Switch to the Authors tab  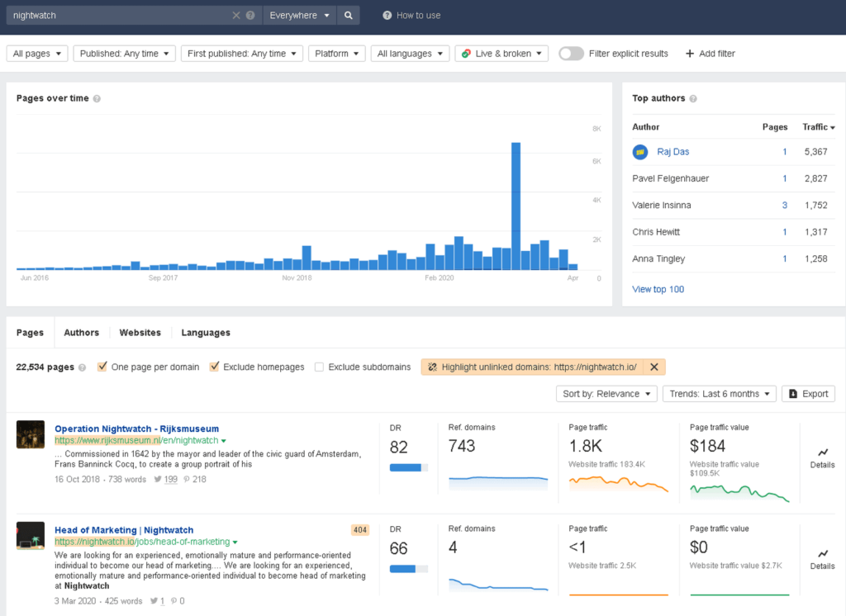81,333
